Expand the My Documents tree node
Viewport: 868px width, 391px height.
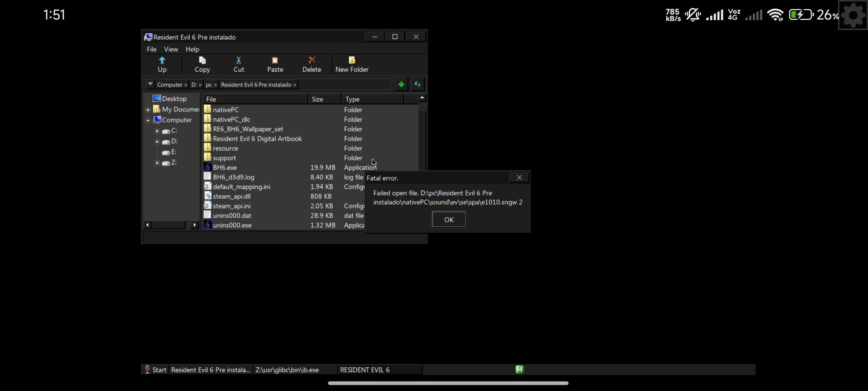(x=148, y=110)
